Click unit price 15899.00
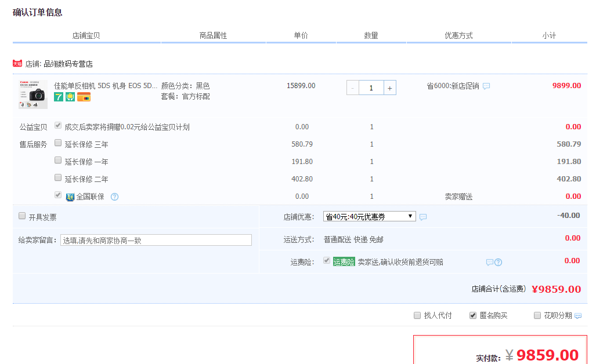This screenshot has height=364, width=596. [301, 86]
